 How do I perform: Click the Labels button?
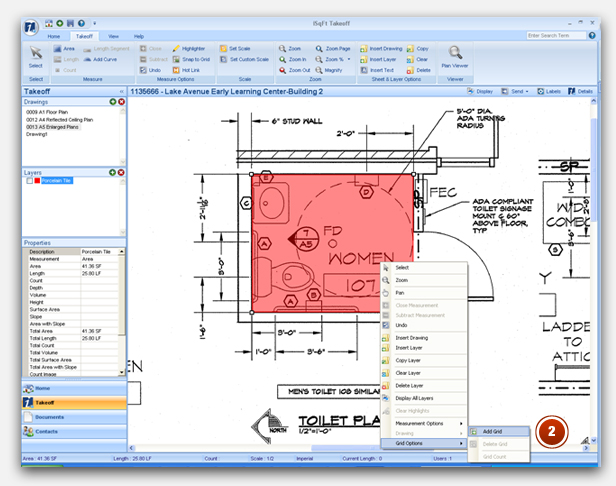tap(549, 91)
